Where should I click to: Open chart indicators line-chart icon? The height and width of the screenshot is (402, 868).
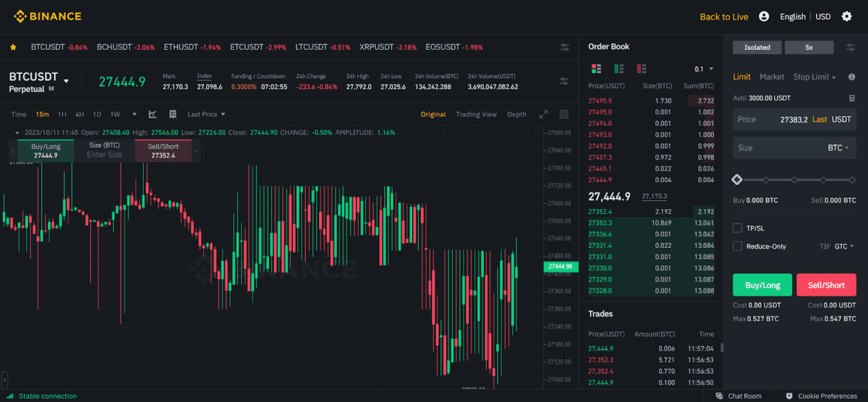pos(153,114)
